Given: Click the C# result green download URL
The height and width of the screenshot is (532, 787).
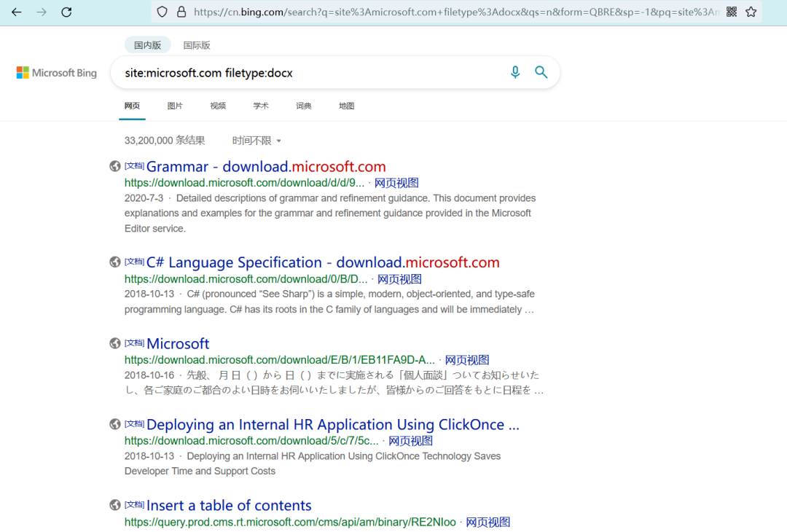Looking at the screenshot, I should click(x=246, y=280).
